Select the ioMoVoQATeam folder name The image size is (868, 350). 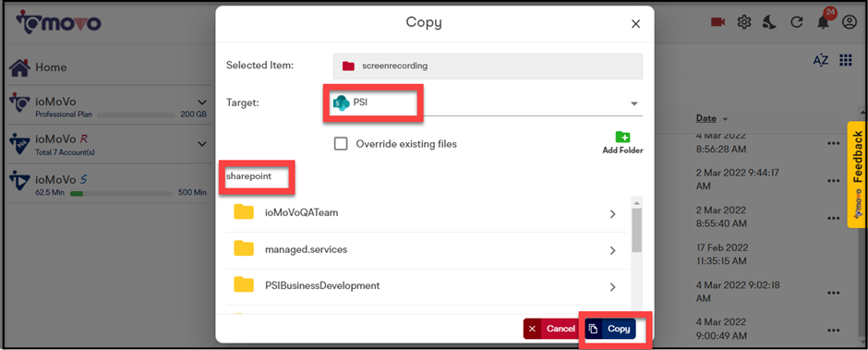pos(302,212)
